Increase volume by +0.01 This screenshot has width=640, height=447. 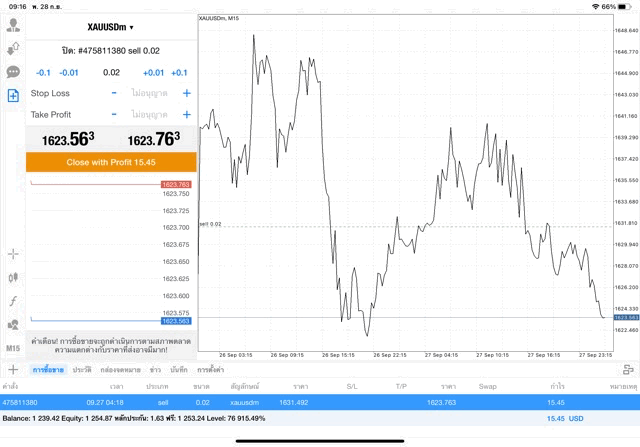[153, 72]
